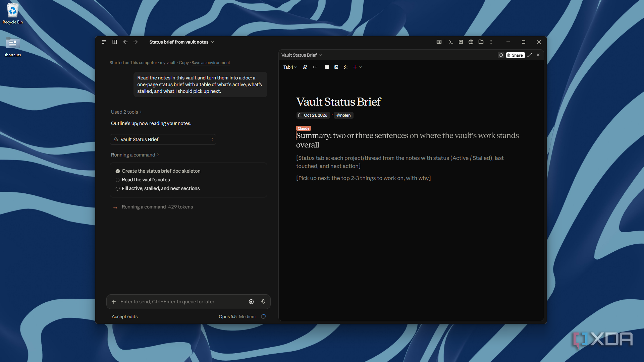Click the plus attach icon in message box
Image resolution: width=644 pixels, height=362 pixels.
point(114,302)
